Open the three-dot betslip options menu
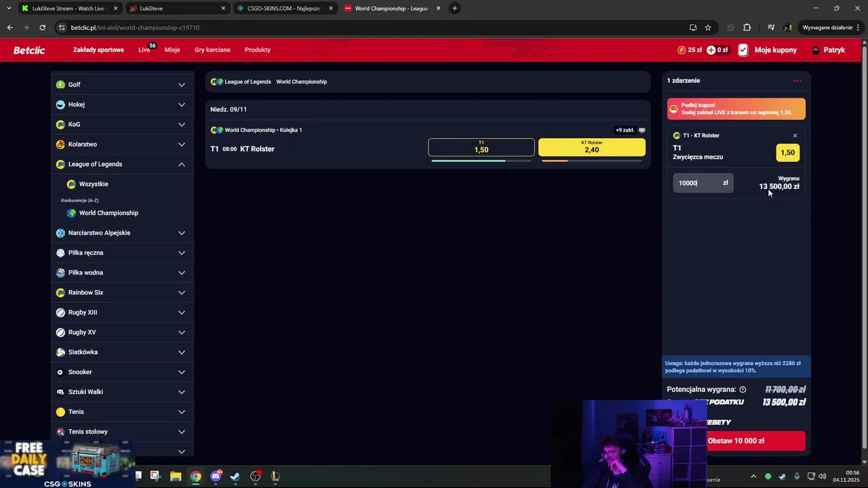868x488 pixels. click(797, 81)
